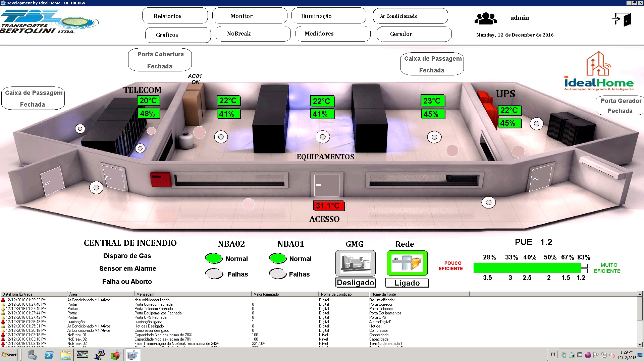The width and height of the screenshot is (644, 362).
Task: Go to the Gerador page
Action: (414, 34)
